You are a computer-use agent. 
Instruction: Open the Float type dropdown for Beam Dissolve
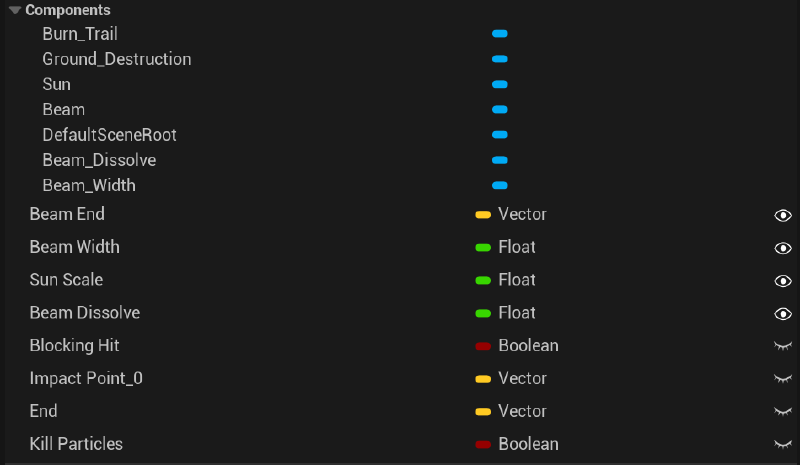coord(516,313)
